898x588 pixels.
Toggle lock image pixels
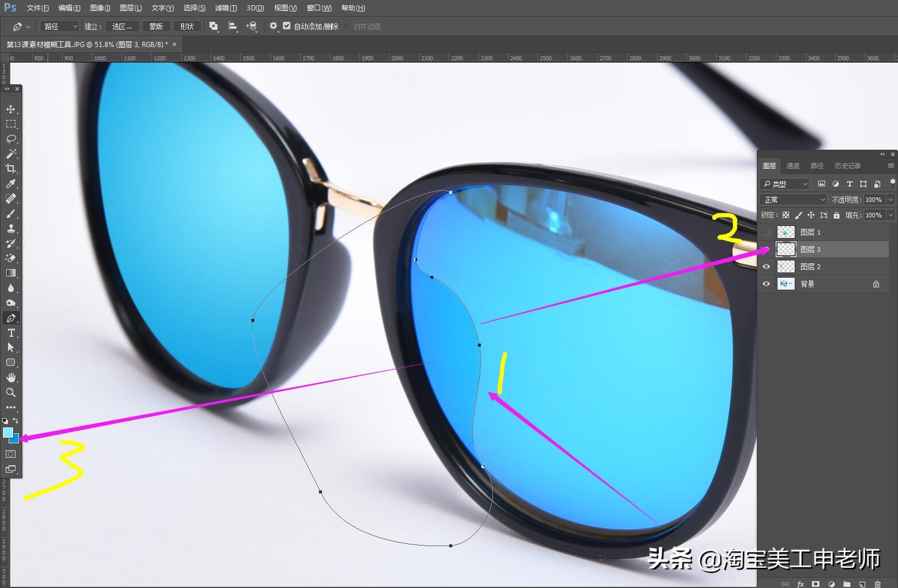(798, 215)
